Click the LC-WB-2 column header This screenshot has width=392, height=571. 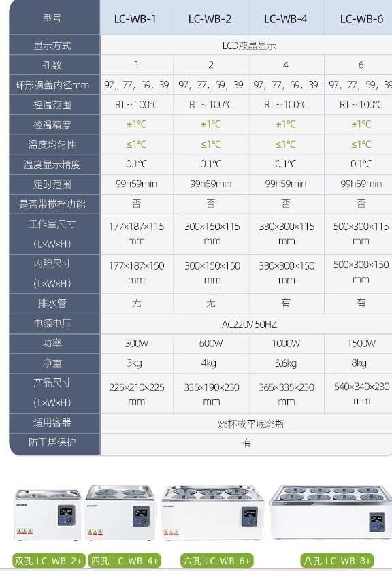click(x=211, y=18)
